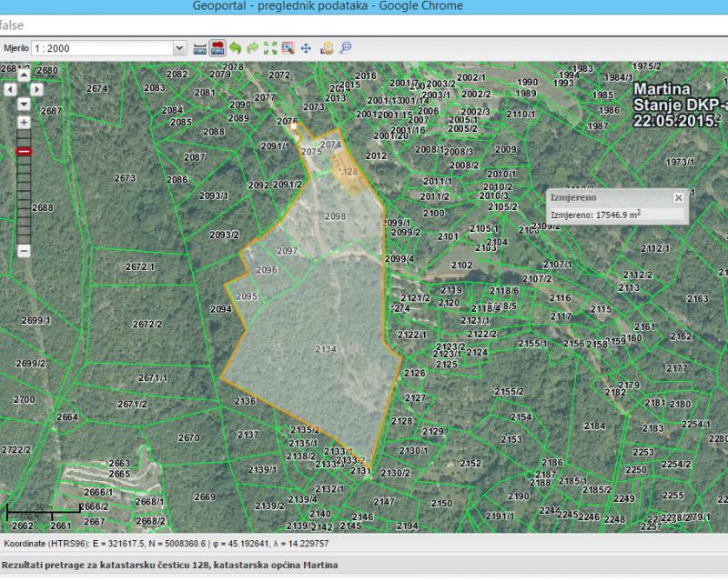Click the Izmjereno popup title

point(573,197)
